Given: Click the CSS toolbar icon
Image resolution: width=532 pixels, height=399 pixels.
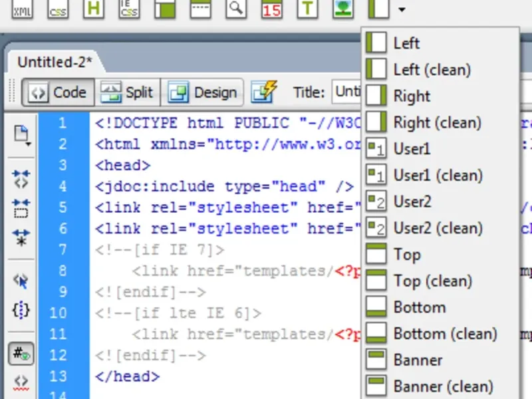Looking at the screenshot, I should click(x=58, y=9).
